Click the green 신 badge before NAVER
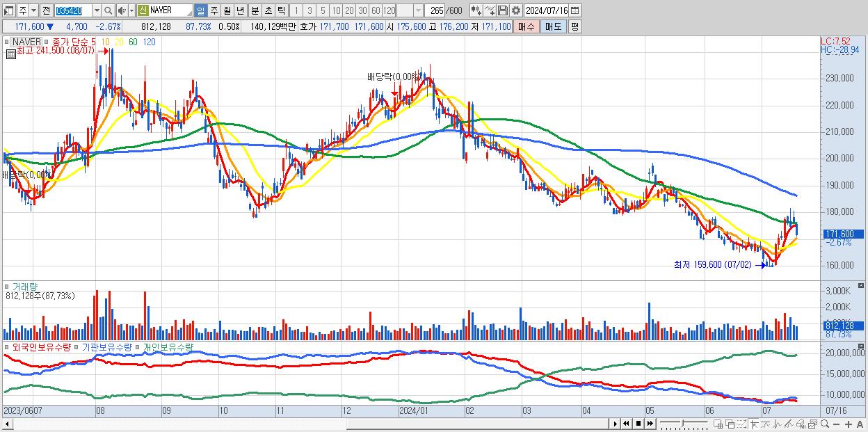Image resolution: width=868 pixels, height=432 pixels. click(143, 11)
